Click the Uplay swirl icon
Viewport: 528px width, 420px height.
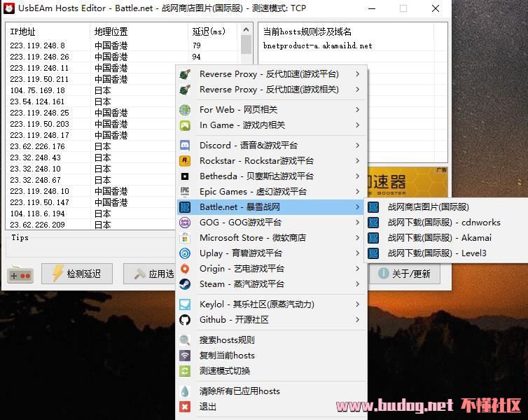tap(185, 253)
